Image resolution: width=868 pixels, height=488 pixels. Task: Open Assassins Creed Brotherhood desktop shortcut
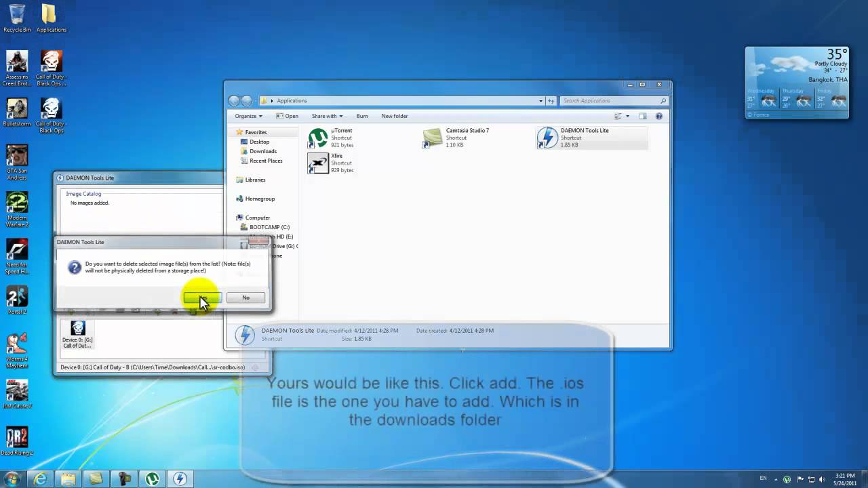17,68
